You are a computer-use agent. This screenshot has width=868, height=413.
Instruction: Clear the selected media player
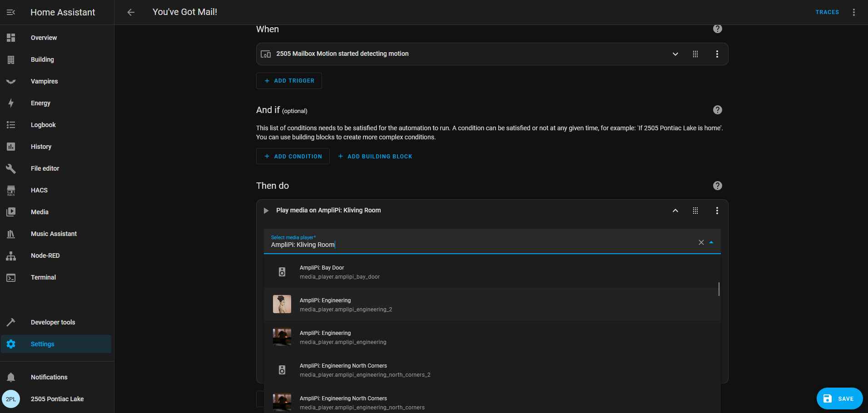point(701,242)
